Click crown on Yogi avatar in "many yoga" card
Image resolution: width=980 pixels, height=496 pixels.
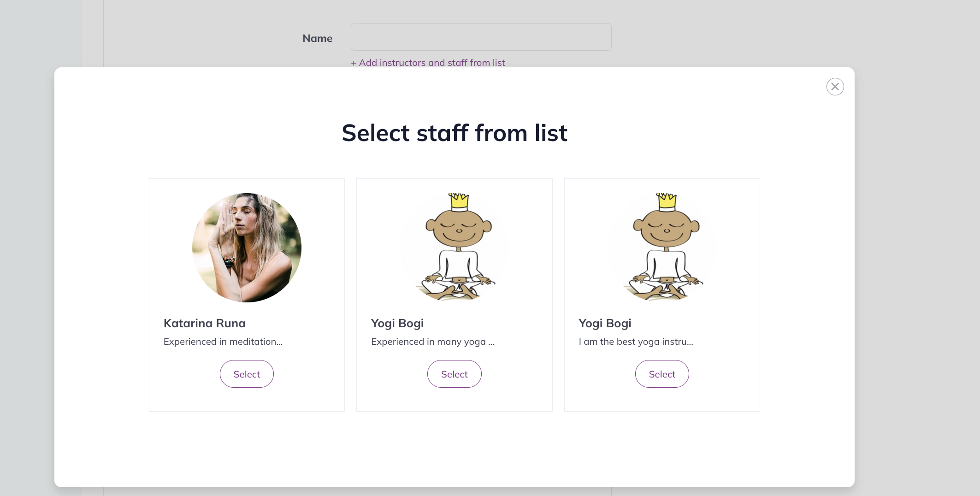click(x=459, y=202)
